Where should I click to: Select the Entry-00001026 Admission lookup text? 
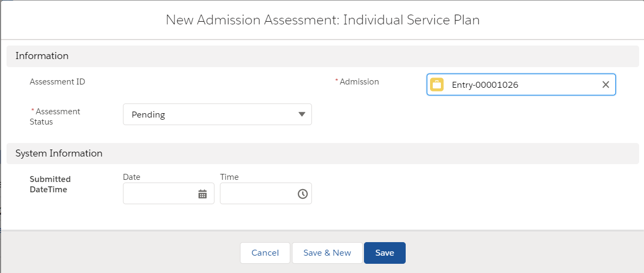click(x=488, y=84)
